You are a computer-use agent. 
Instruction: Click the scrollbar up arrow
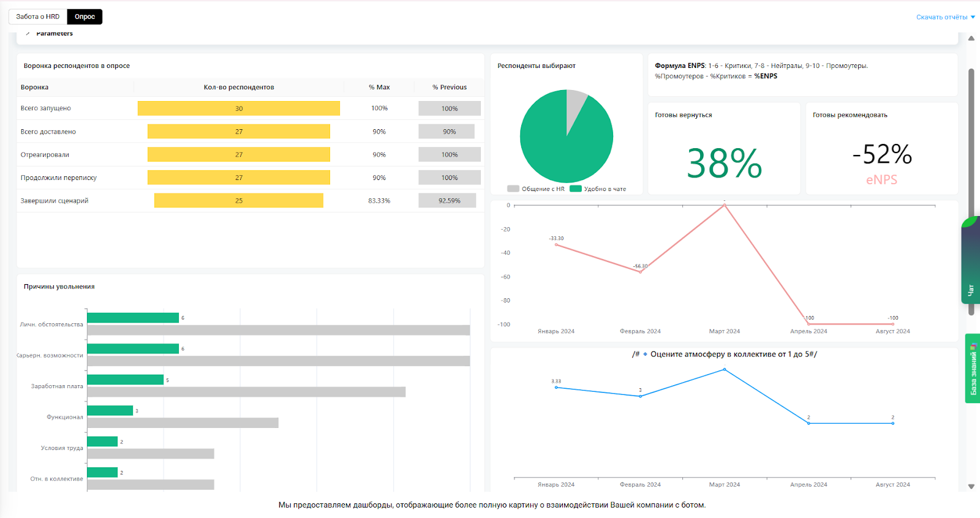tap(971, 39)
